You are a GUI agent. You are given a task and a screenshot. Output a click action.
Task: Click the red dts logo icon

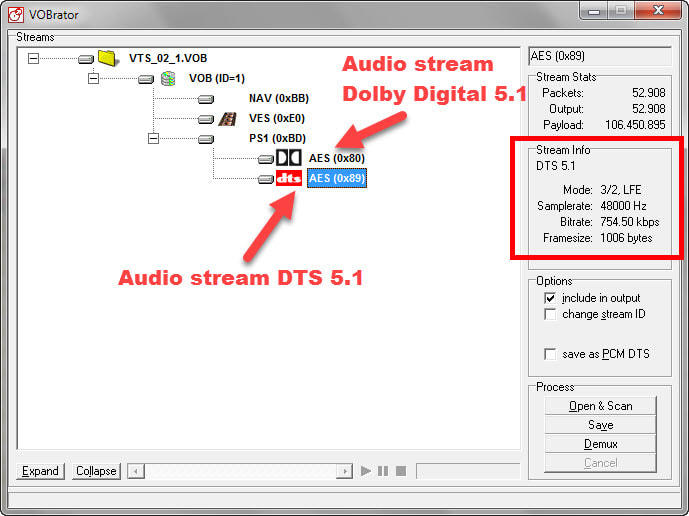click(x=289, y=178)
